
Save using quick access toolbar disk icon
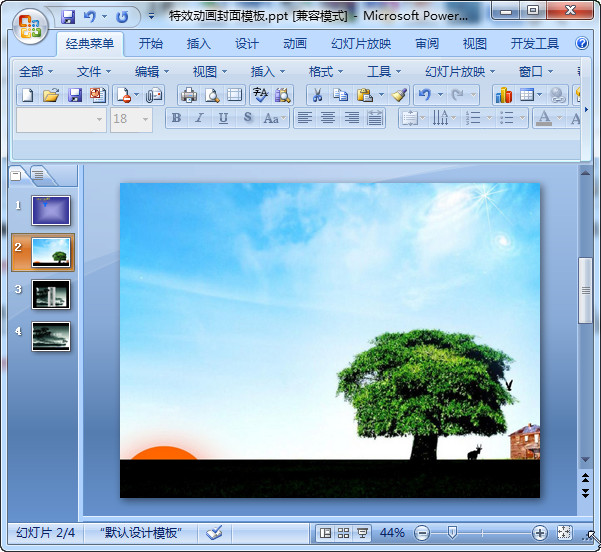tap(69, 16)
